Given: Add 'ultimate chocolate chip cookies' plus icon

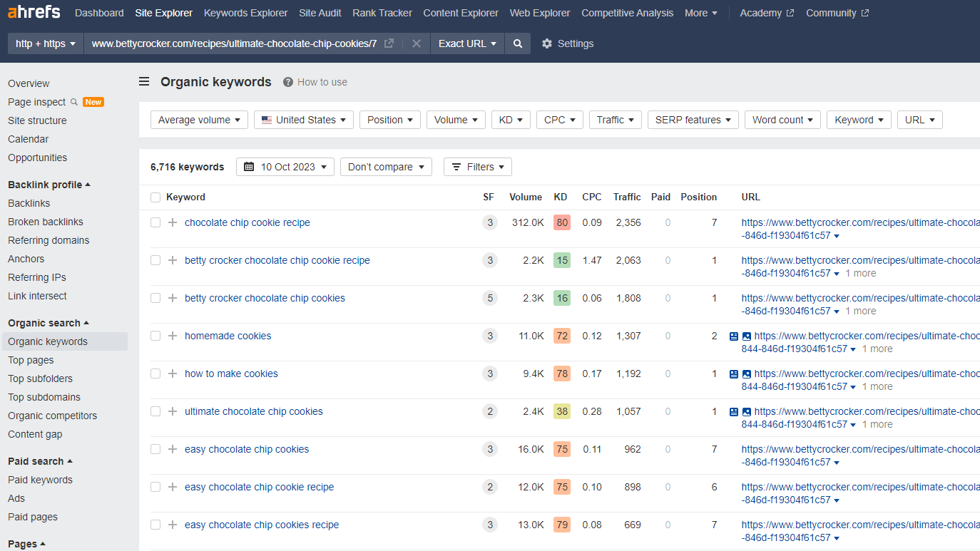Looking at the screenshot, I should pyautogui.click(x=172, y=411).
